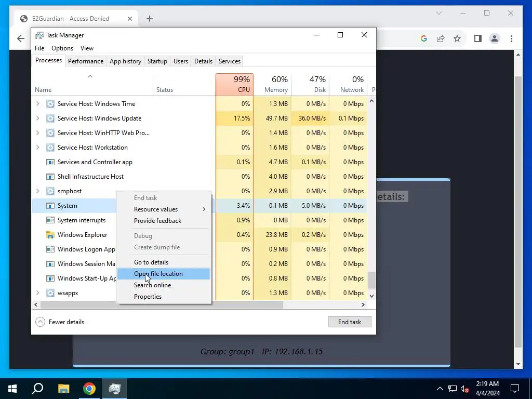
Task: Open the Resource values submenu
Action: tap(164, 209)
